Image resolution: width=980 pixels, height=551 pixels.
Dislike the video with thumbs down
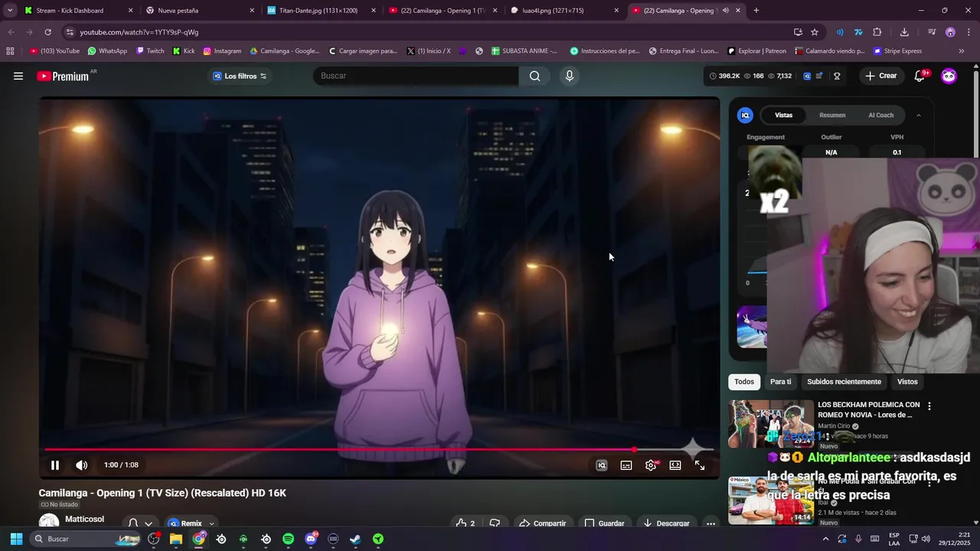pos(495,523)
